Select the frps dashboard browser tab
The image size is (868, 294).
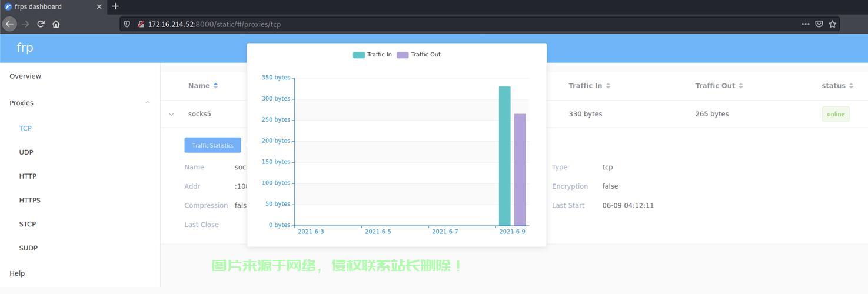point(53,6)
